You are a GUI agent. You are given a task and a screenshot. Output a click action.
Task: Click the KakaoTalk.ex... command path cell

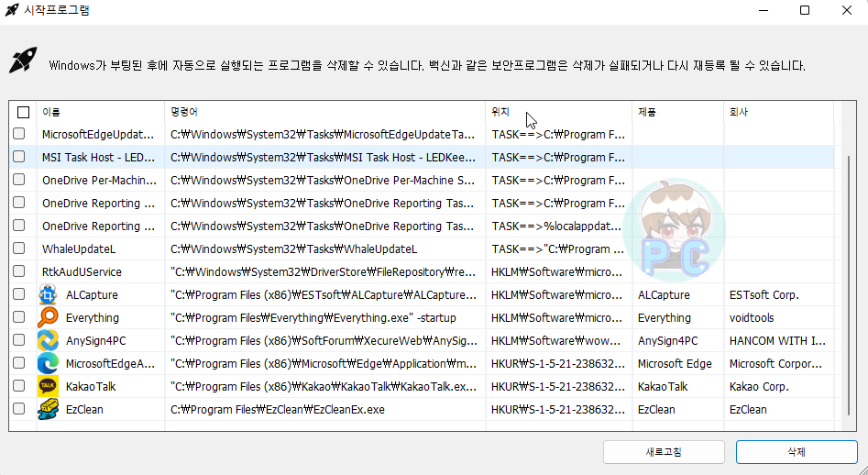coord(324,386)
